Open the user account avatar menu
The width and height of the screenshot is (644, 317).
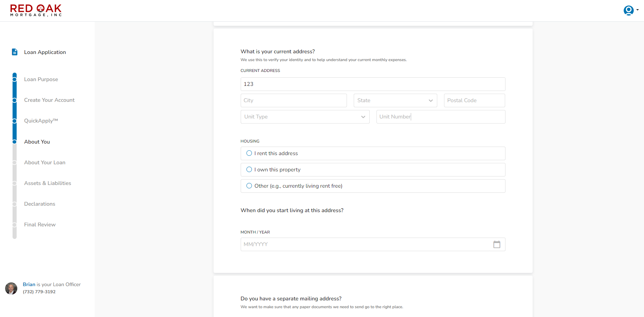coord(628,11)
